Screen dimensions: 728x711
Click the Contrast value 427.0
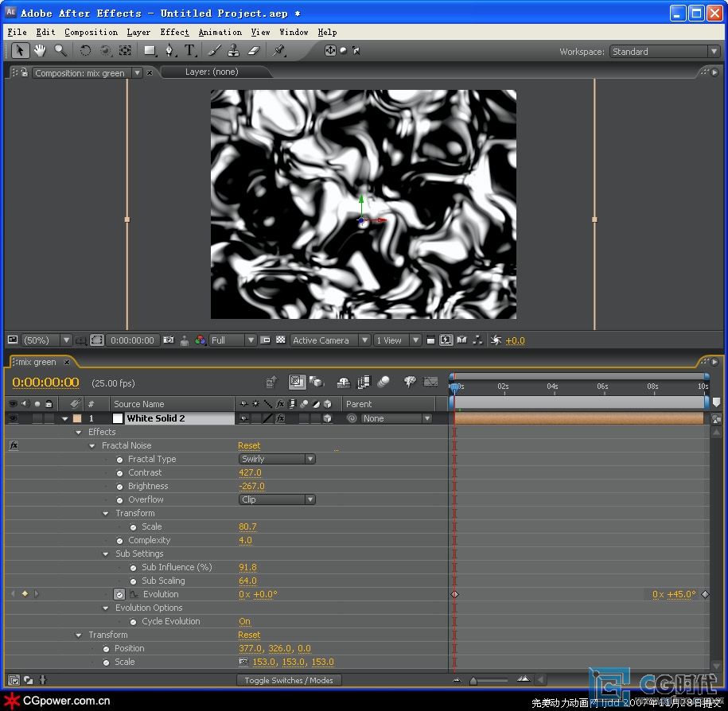(x=251, y=472)
